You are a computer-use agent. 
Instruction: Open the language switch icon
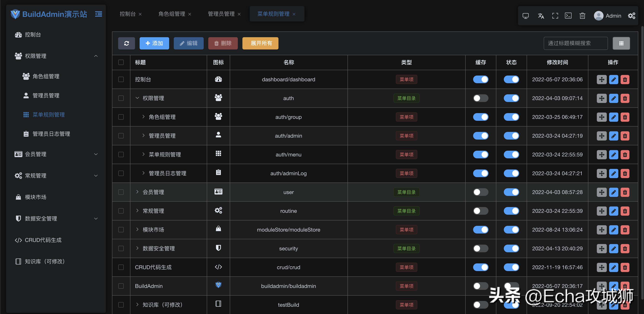tap(541, 16)
